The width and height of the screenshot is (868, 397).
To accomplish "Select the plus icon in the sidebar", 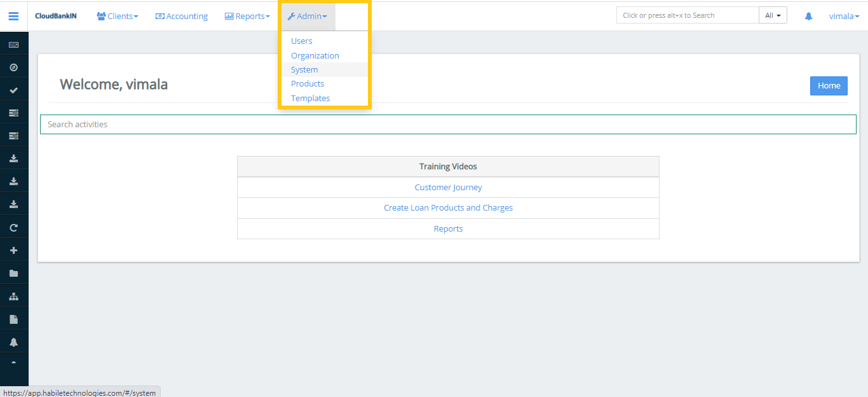I will 14,249.
